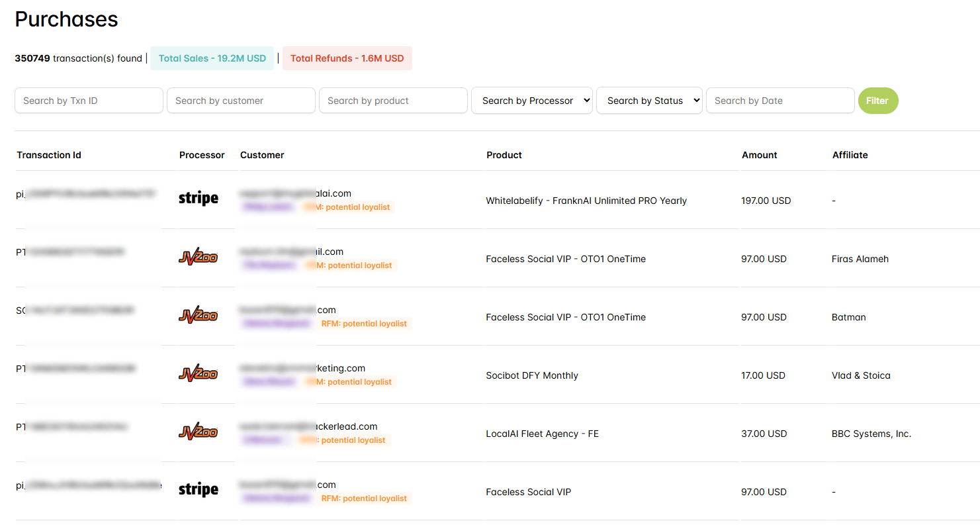This screenshot has height=525, width=980.
Task: Select Faceless Social VIP - OTO1 OneTime in Firas Alameh's row
Action: [566, 259]
